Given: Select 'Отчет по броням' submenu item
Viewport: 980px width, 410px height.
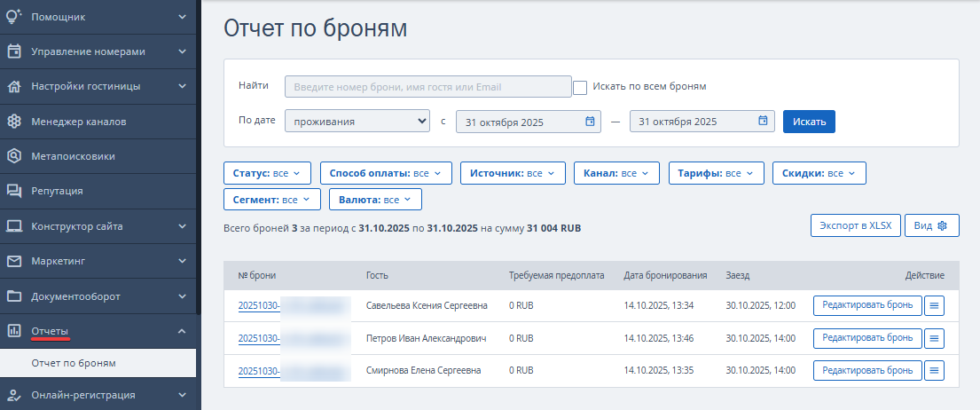Looking at the screenshot, I should pyautogui.click(x=74, y=363).
